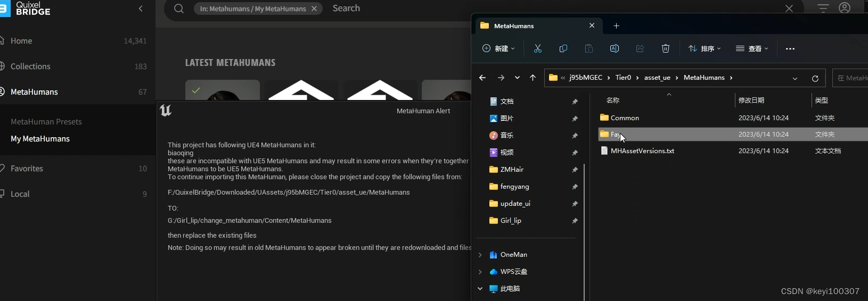Open the Bridge user account icon
The width and height of the screenshot is (868, 301).
[845, 8]
